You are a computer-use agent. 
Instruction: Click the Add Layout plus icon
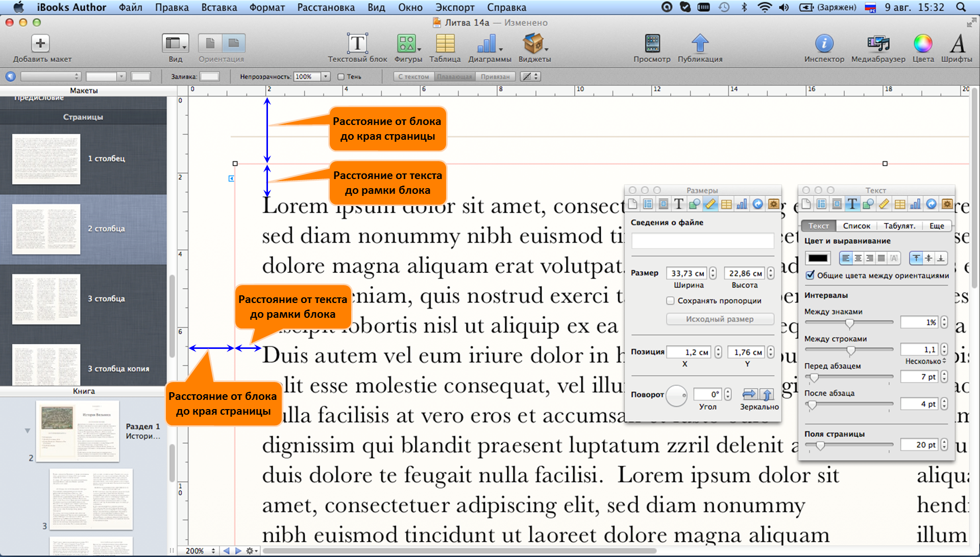coord(40,43)
